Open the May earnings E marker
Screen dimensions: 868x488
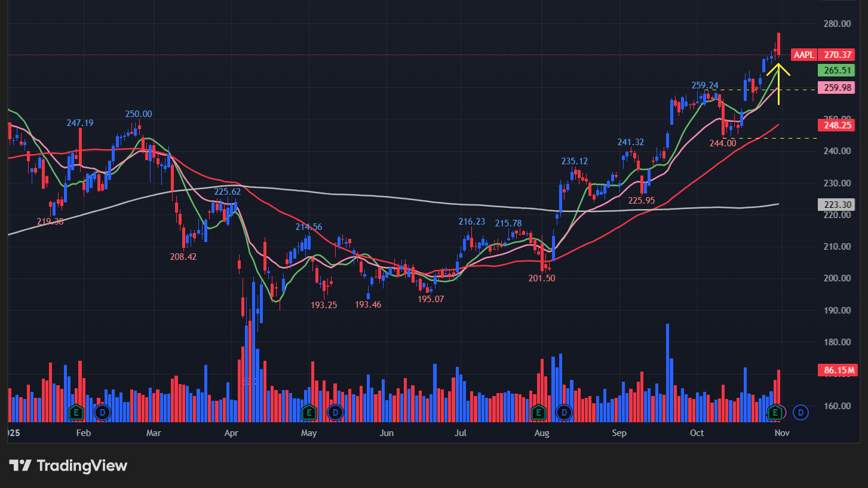(309, 412)
